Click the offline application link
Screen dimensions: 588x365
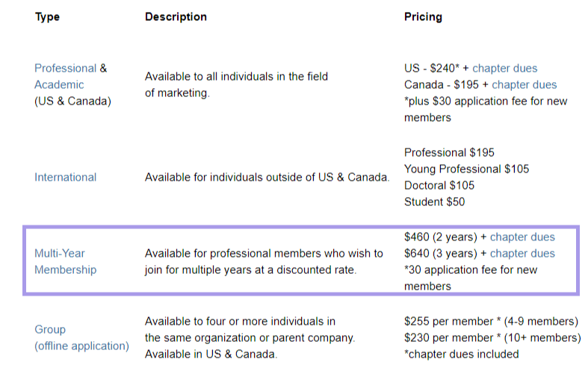coord(81,346)
